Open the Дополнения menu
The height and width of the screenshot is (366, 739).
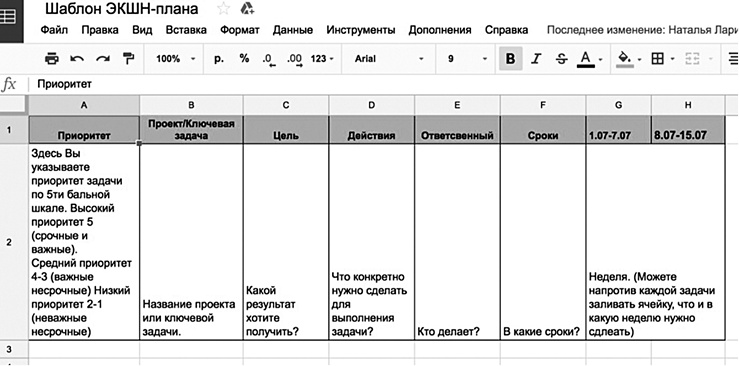440,30
